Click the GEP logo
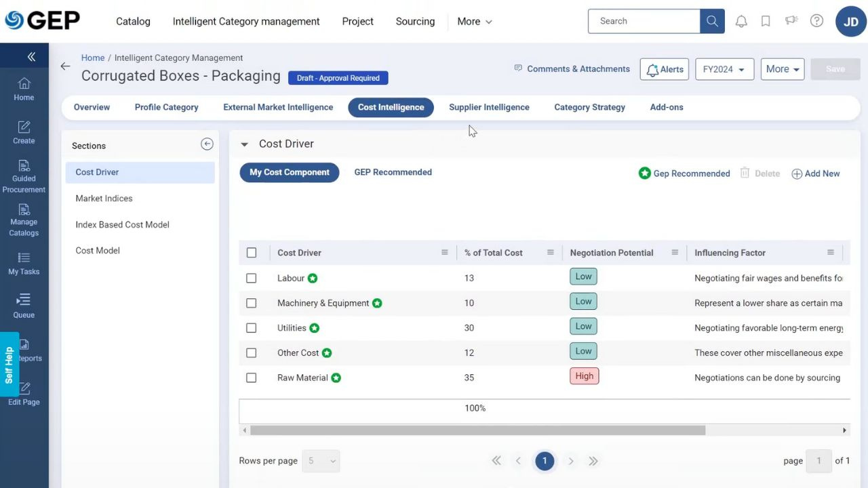The width and height of the screenshot is (868, 488). pyautogui.click(x=42, y=20)
